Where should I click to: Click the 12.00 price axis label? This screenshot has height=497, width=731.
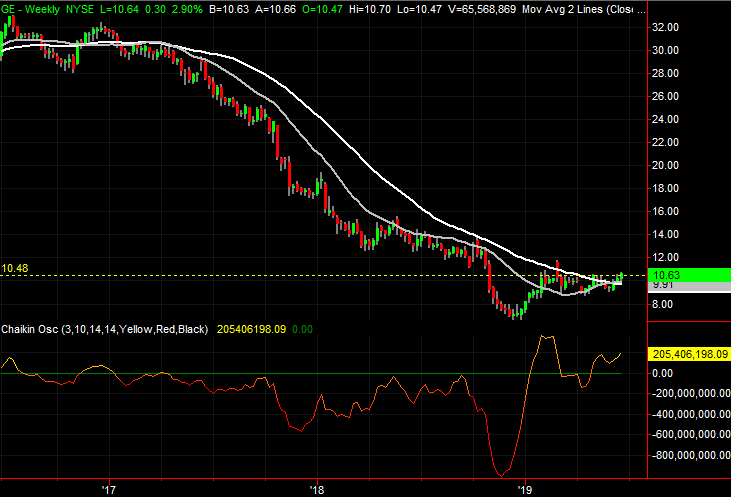click(x=665, y=257)
